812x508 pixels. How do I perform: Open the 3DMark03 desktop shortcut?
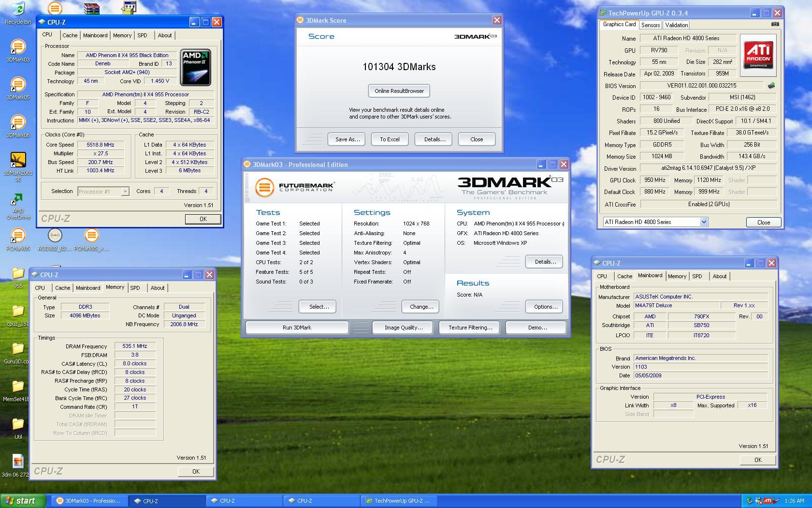pos(18,50)
